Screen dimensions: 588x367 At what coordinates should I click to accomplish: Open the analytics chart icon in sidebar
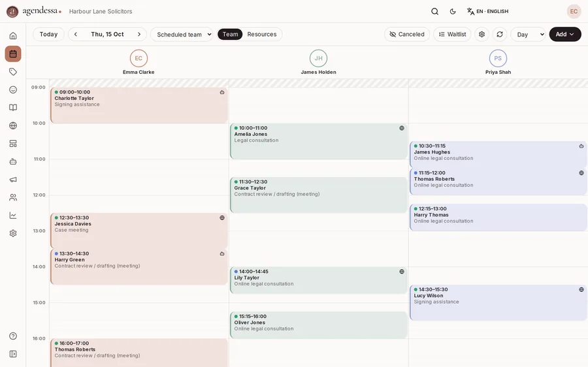click(x=13, y=215)
